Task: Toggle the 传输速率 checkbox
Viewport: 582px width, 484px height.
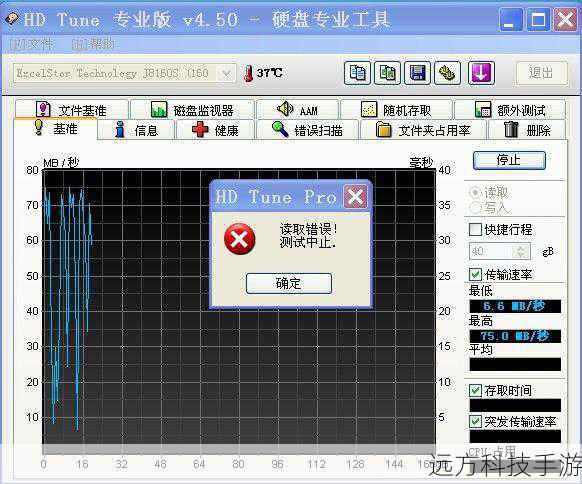Action: (475, 274)
